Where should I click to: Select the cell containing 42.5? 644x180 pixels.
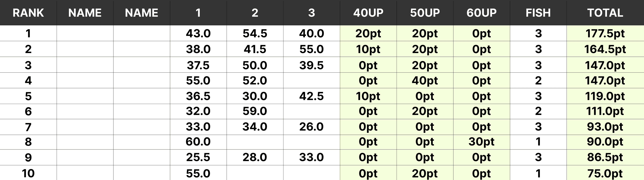[x=311, y=96]
